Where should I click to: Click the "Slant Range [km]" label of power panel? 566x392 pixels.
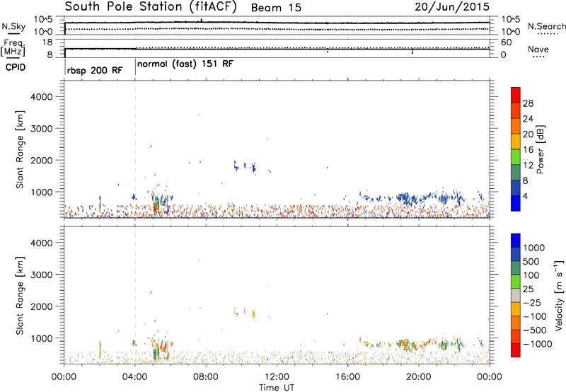coord(20,149)
